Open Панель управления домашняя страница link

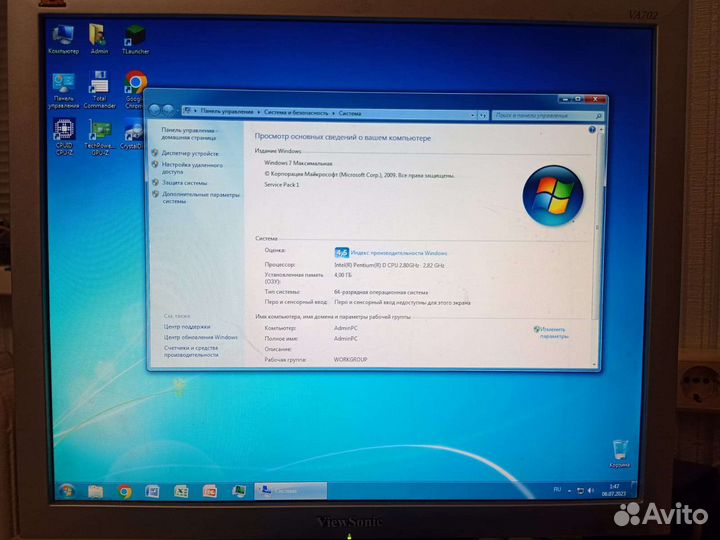click(189, 134)
